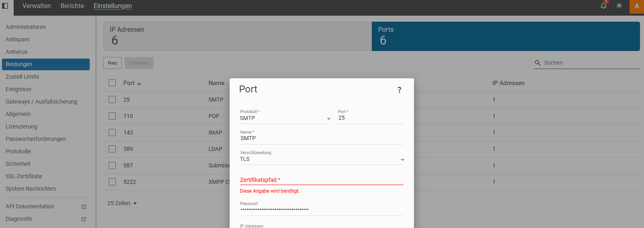Toggle the select-all checkbox in table header
644x228 pixels.
(x=112, y=83)
